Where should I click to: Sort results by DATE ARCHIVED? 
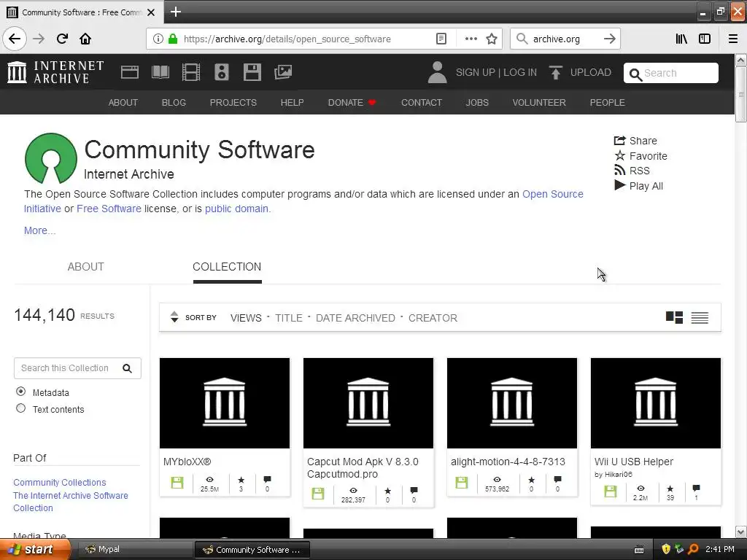point(355,318)
